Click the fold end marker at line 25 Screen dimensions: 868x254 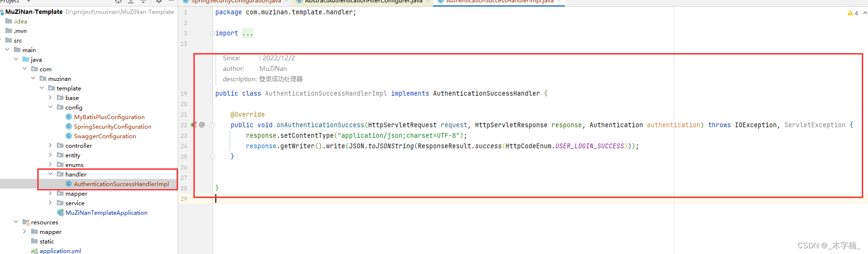(212, 156)
